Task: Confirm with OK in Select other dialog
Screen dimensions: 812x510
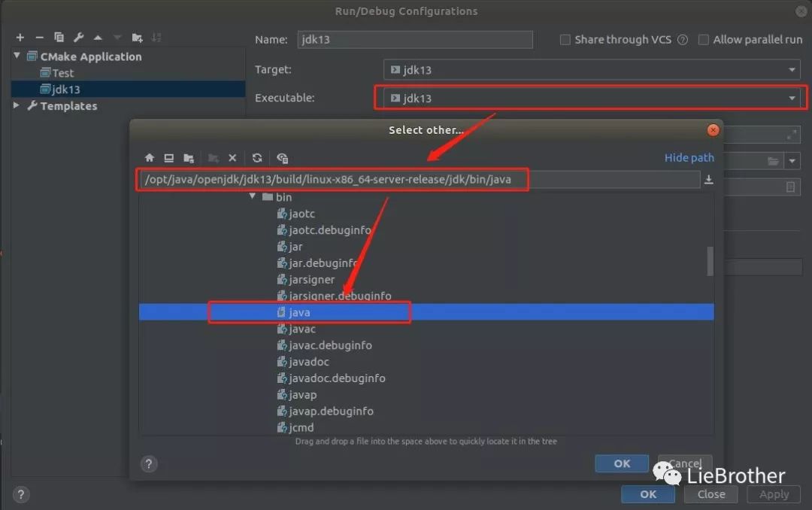Action: 622,463
